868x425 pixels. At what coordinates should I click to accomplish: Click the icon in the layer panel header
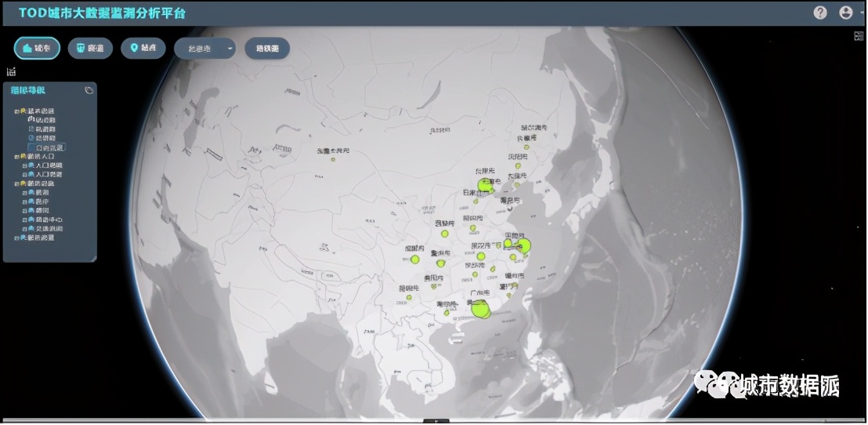[89, 90]
